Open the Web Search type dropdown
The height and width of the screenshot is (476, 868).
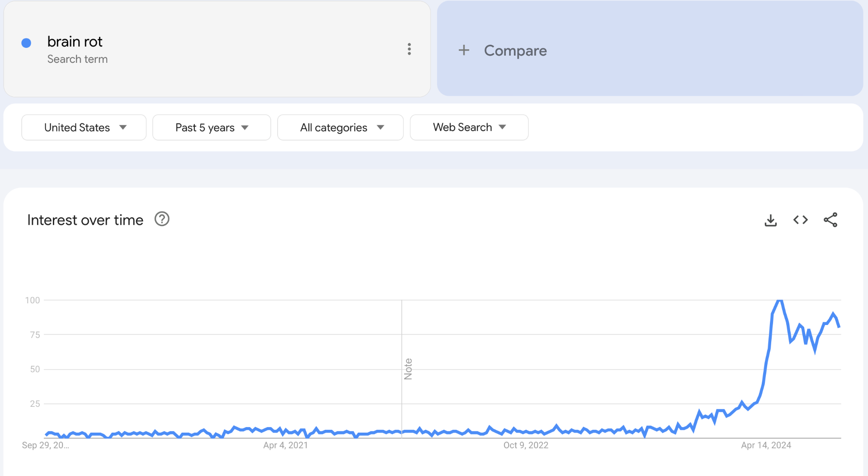coord(469,127)
